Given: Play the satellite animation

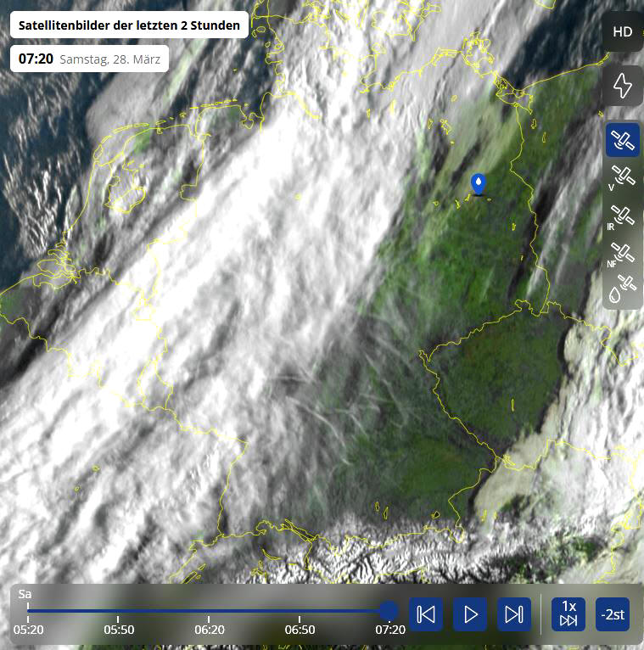Looking at the screenshot, I should pos(470,614).
